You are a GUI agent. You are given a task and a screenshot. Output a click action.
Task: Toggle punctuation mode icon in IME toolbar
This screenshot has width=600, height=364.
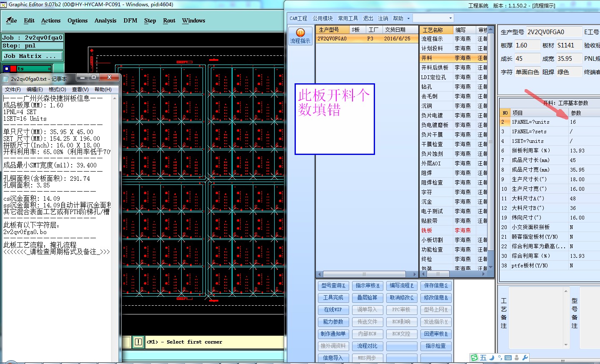(500, 358)
